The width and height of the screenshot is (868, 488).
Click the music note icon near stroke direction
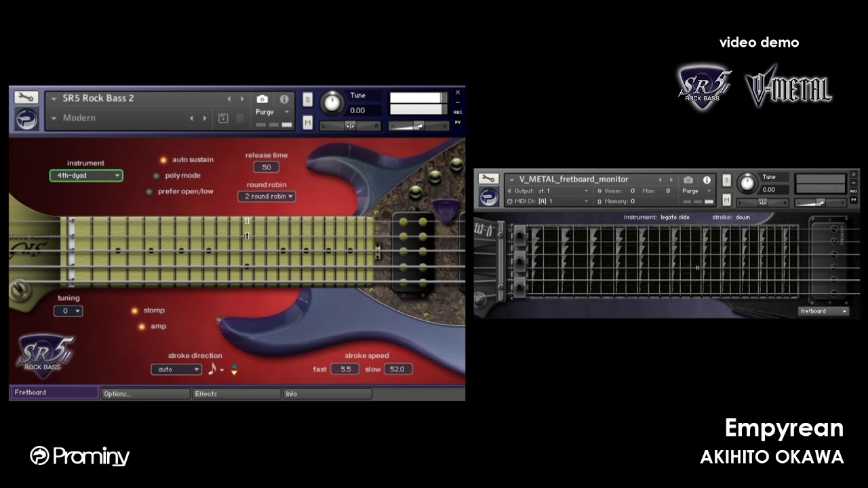pyautogui.click(x=212, y=369)
